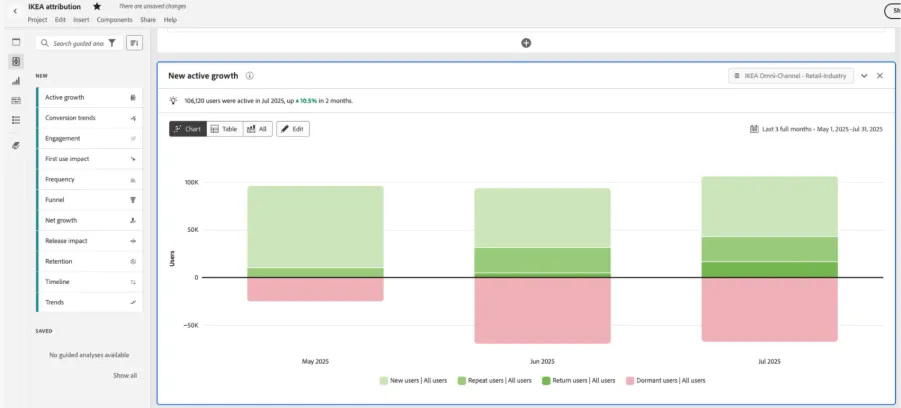
Task: Click the Jul 2025 axis label
Action: (x=769, y=361)
